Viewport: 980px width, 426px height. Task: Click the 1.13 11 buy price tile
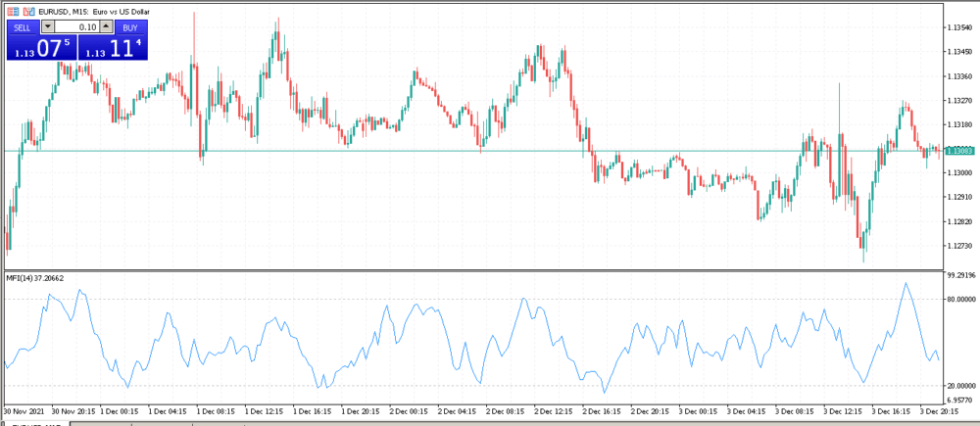114,48
